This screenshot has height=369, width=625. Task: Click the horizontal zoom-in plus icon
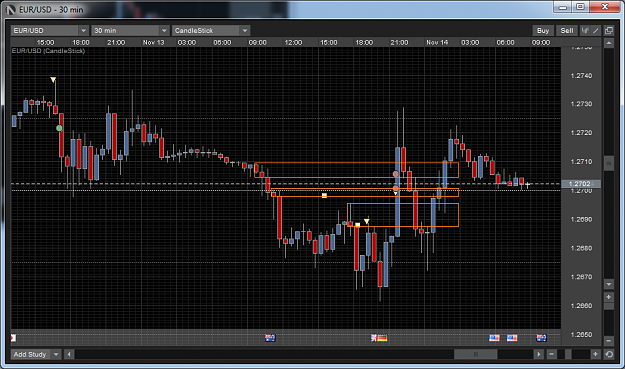[595, 354]
